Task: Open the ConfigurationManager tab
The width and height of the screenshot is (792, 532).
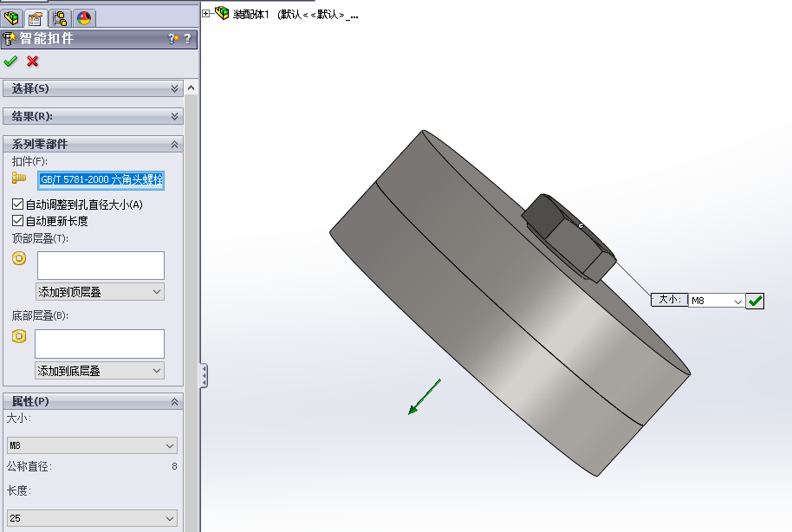Action: 60,18
